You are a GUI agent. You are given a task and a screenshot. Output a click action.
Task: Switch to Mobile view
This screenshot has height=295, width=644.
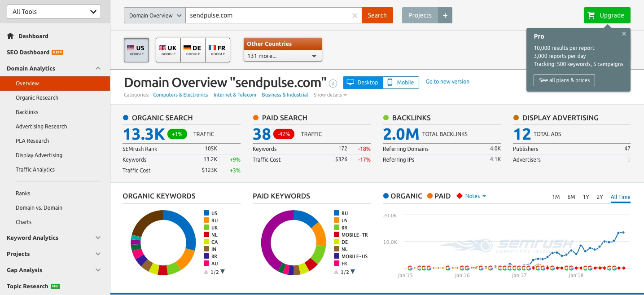(x=401, y=83)
